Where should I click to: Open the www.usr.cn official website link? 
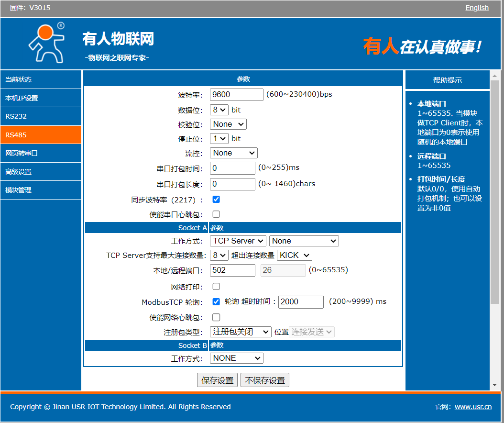(473, 407)
